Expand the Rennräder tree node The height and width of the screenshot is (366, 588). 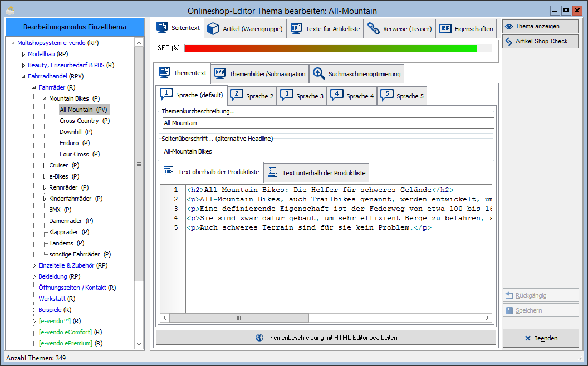pyautogui.click(x=45, y=187)
